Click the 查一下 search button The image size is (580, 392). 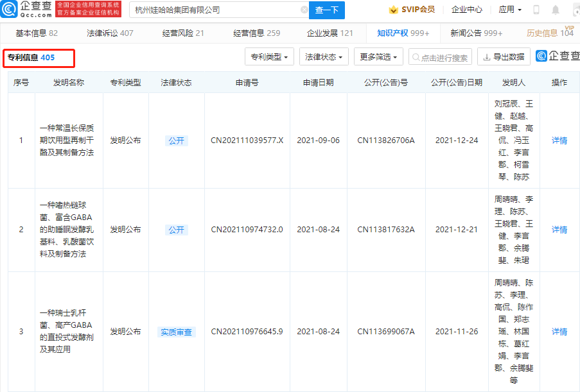[327, 10]
